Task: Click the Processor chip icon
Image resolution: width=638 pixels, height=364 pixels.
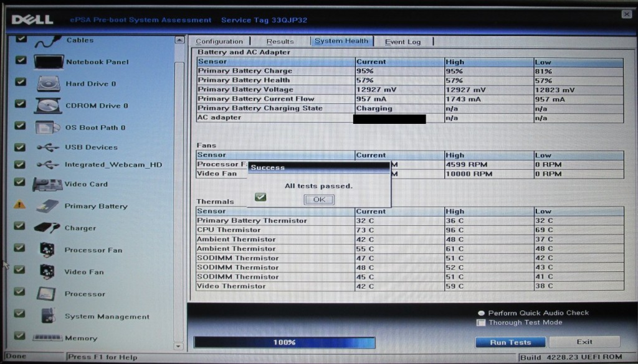Action: pos(47,294)
